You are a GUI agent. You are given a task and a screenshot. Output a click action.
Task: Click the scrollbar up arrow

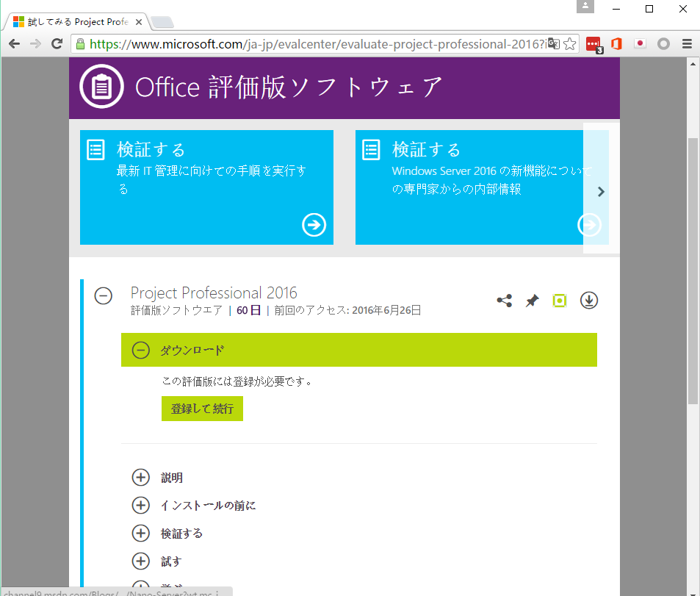[x=693, y=64]
